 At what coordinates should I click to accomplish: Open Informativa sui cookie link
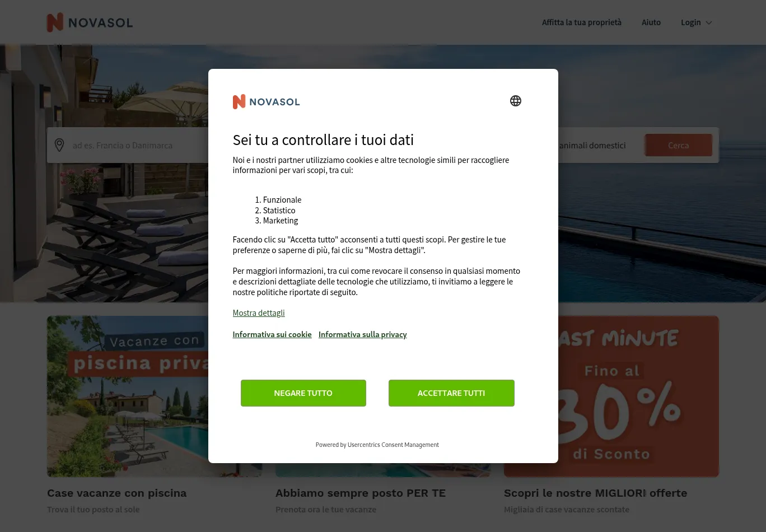coord(272,334)
